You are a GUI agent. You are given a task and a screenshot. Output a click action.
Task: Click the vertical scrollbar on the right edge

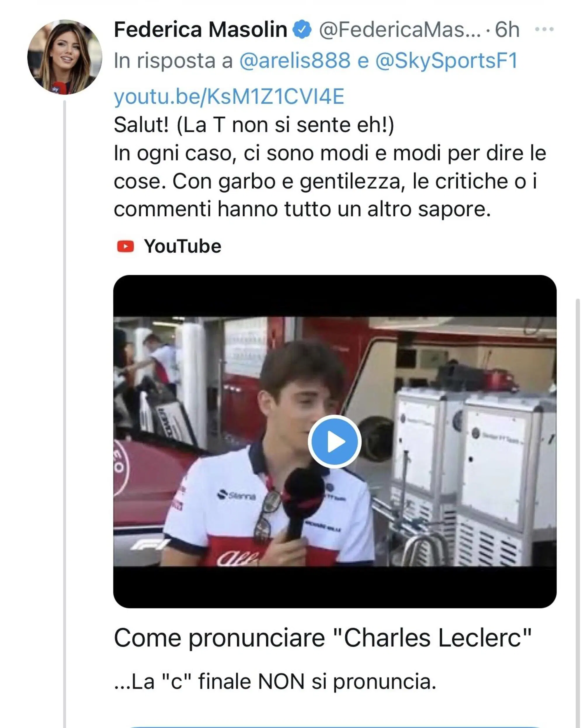click(x=578, y=513)
